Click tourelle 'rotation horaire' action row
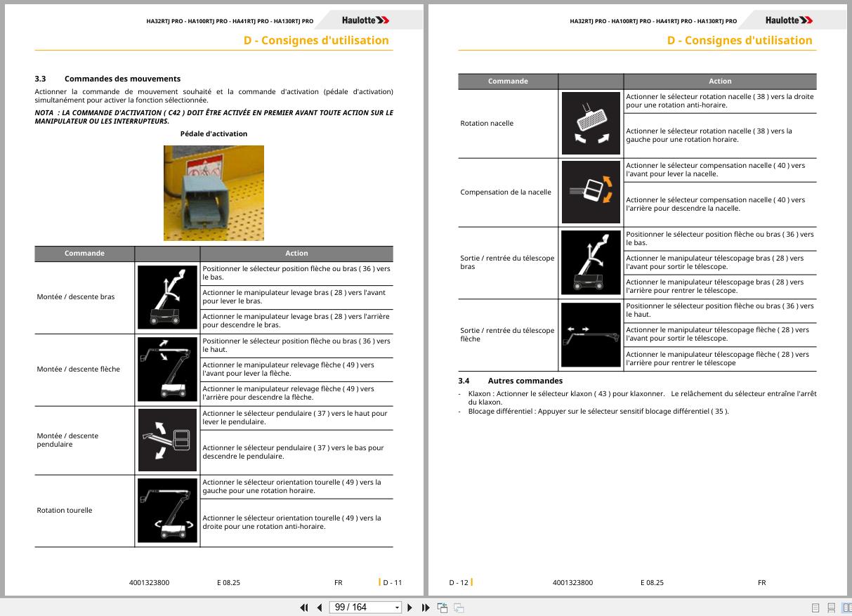The image size is (852, 616). [x=296, y=487]
